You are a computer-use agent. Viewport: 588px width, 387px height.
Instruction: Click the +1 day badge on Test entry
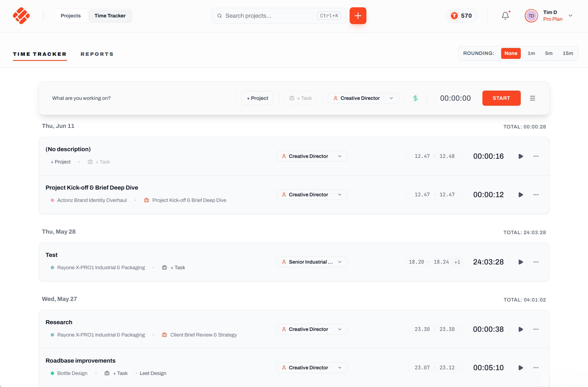[457, 262]
